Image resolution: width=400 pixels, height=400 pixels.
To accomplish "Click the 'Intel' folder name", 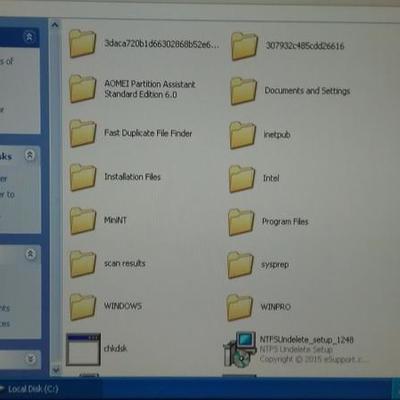I will (x=271, y=178).
